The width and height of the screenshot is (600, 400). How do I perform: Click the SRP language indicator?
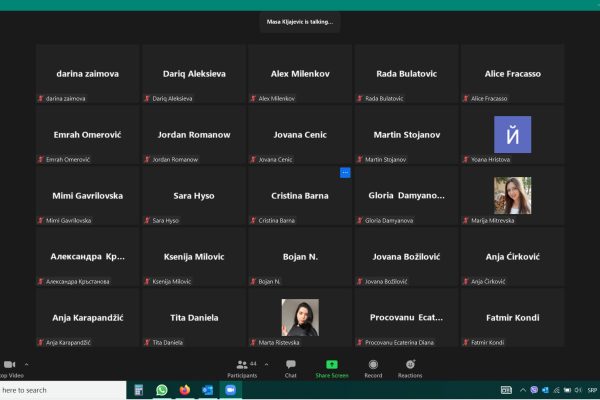coord(592,390)
